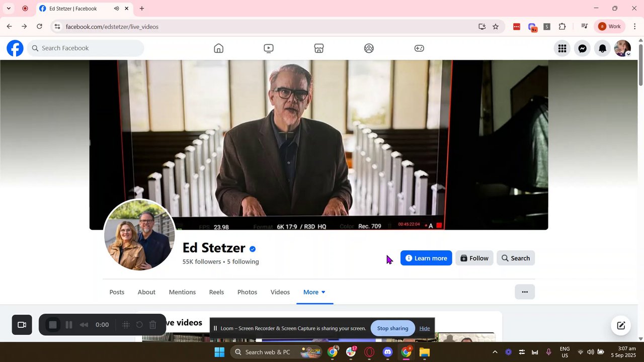This screenshot has height=362, width=644.
Task: Go to the Facebook Home feed icon
Action: click(x=218, y=48)
